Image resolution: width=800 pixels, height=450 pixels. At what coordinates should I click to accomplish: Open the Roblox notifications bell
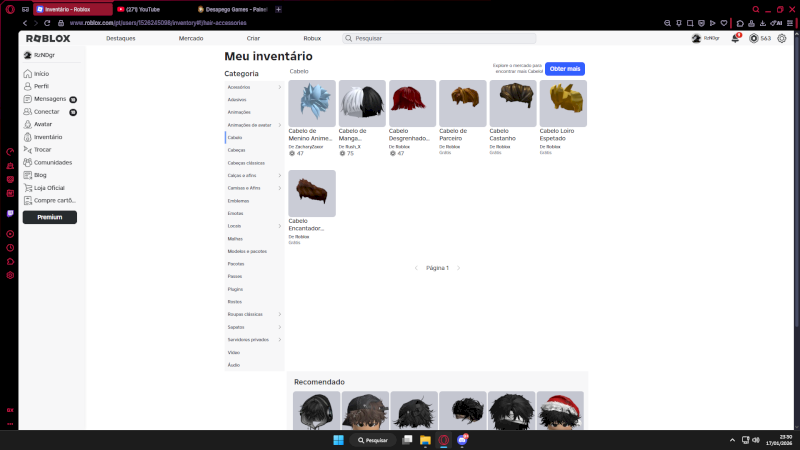coord(736,38)
